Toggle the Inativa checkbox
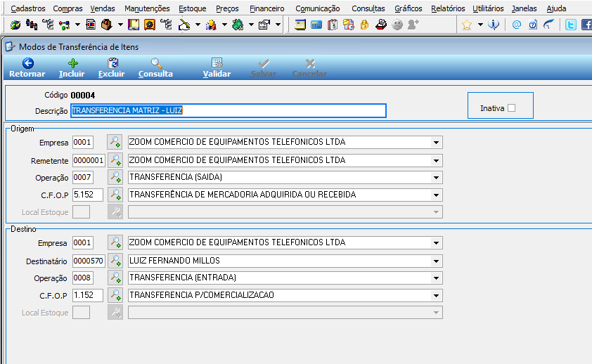This screenshot has height=364, width=592. [x=512, y=108]
